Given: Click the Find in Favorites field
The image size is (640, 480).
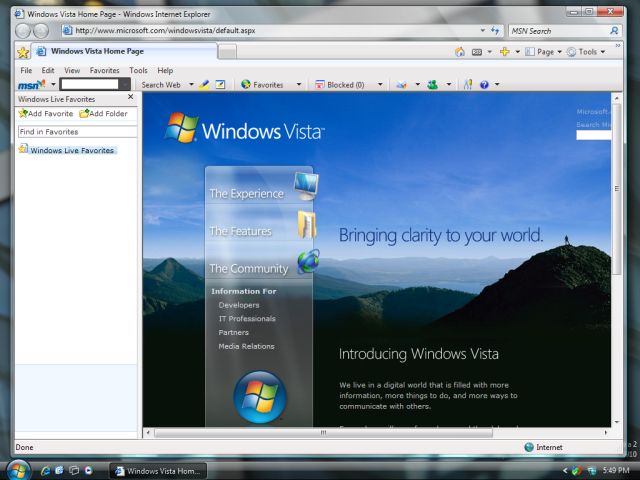Looking at the screenshot, I should 78,132.
